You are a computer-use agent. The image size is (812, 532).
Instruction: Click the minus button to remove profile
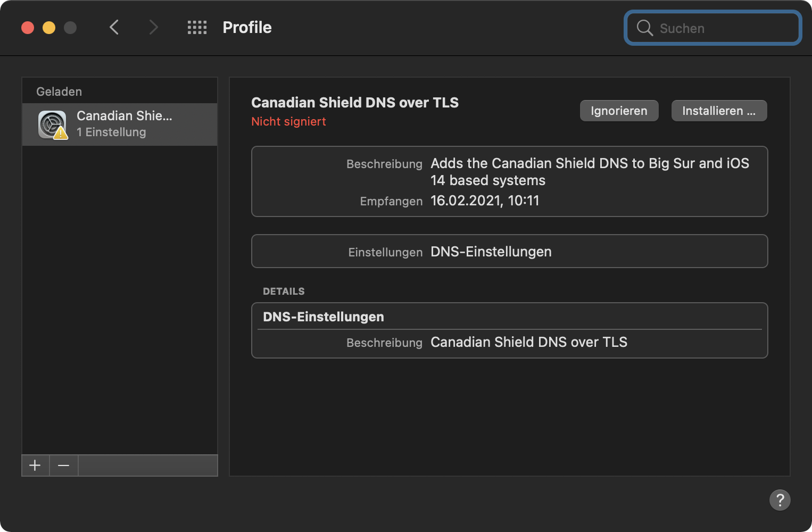click(64, 465)
